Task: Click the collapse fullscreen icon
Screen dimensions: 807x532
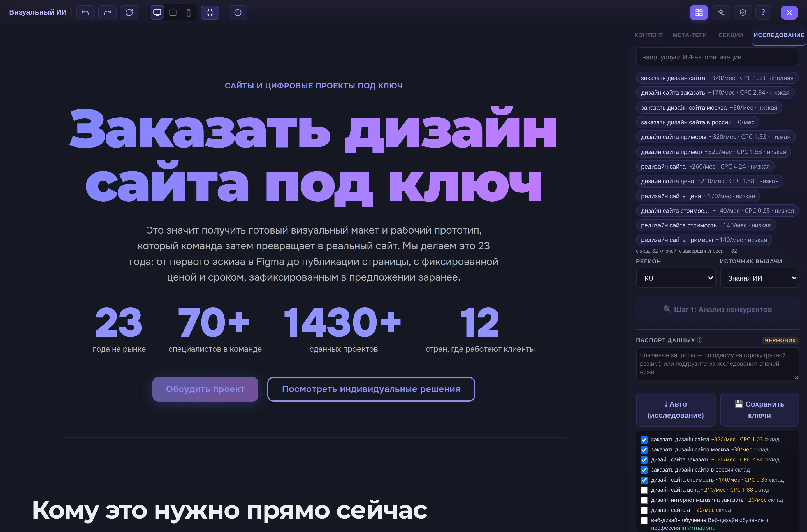Action: (210, 13)
